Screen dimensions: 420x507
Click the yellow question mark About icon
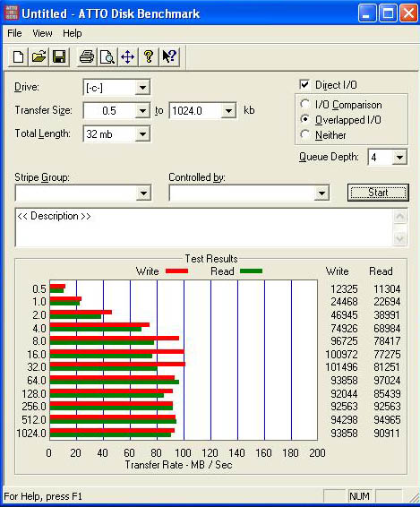point(149,57)
